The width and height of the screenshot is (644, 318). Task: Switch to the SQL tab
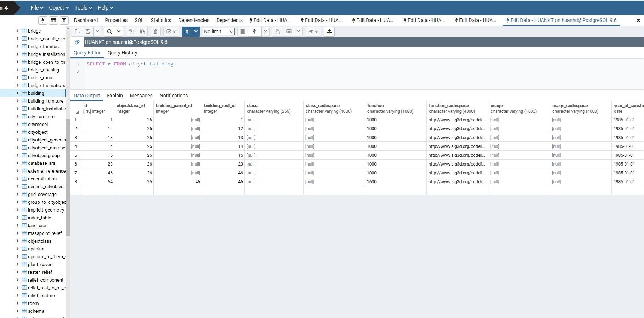(x=139, y=20)
